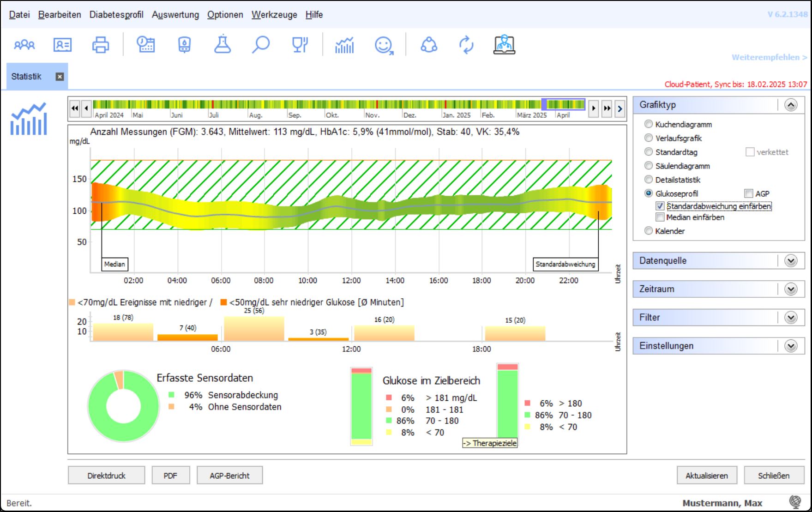The height and width of the screenshot is (512, 812).
Task: Expand the Datenquelle panel
Action: point(790,261)
